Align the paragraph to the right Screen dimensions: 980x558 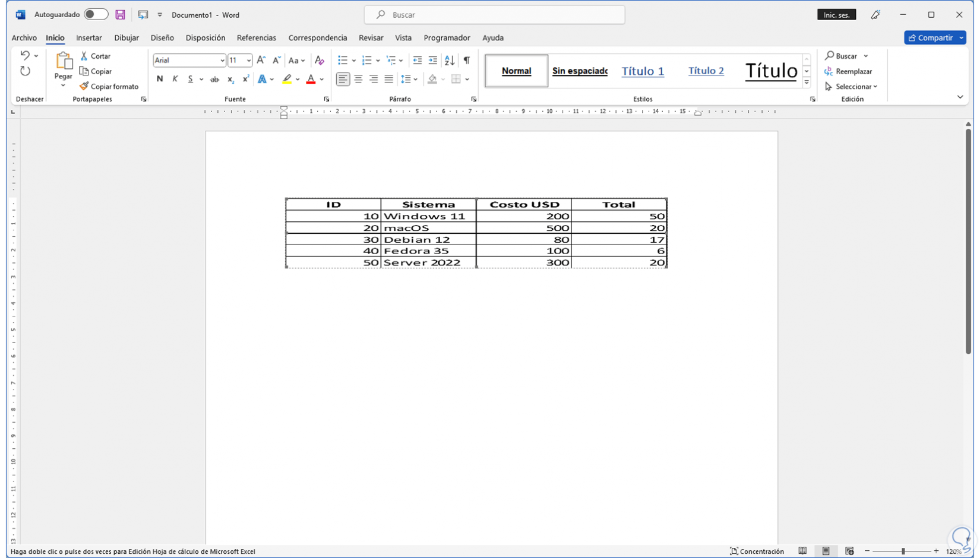[x=374, y=79]
